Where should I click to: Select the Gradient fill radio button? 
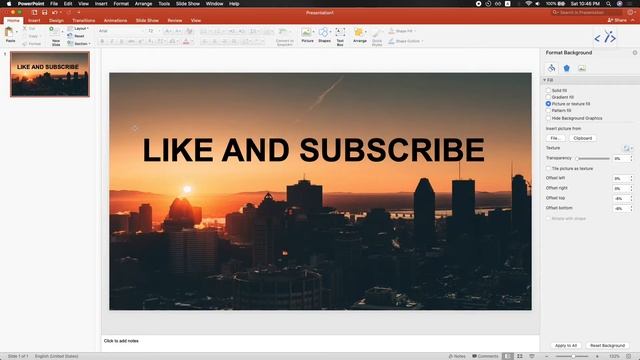click(548, 97)
